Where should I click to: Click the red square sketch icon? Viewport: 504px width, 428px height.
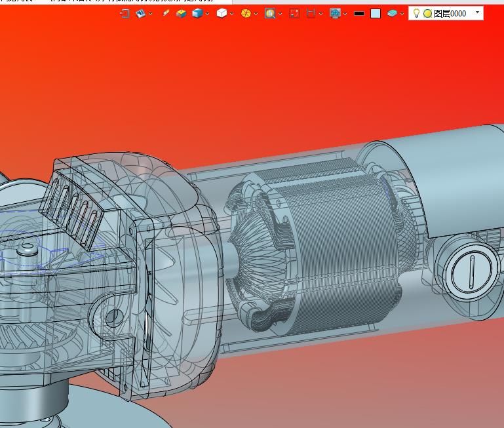click(294, 14)
